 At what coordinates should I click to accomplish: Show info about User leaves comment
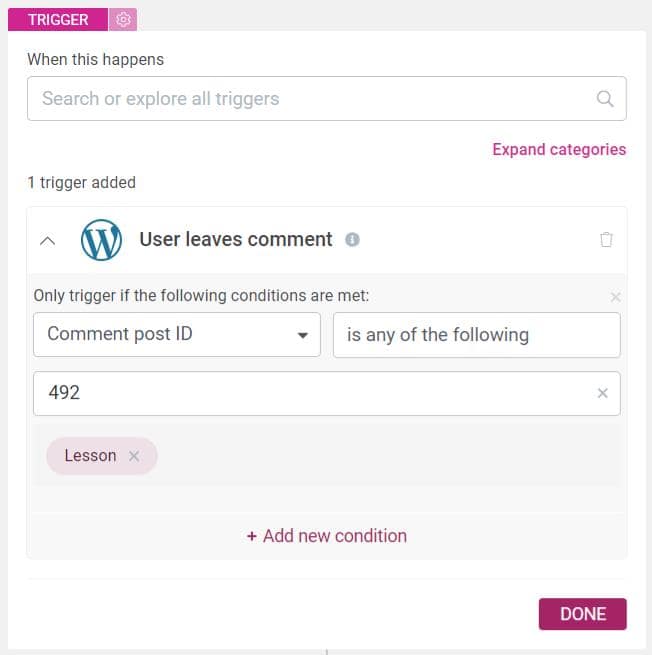pos(352,240)
